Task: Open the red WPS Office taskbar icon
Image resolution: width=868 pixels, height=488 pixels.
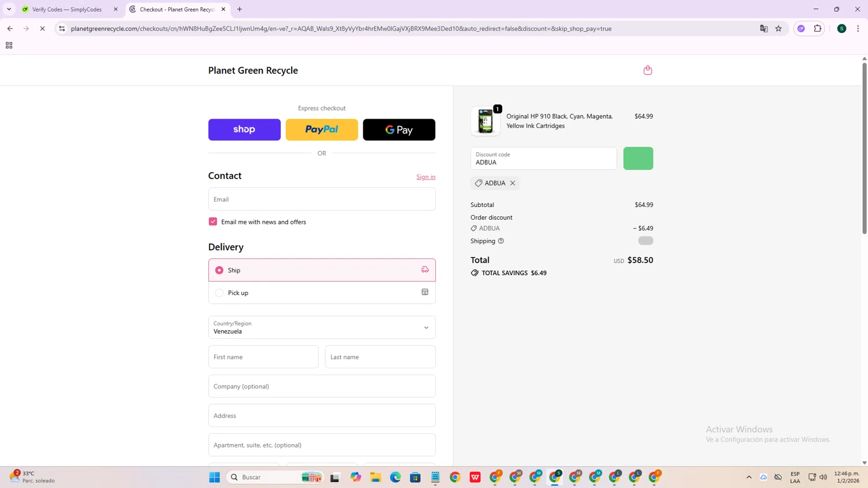Action: (475, 477)
